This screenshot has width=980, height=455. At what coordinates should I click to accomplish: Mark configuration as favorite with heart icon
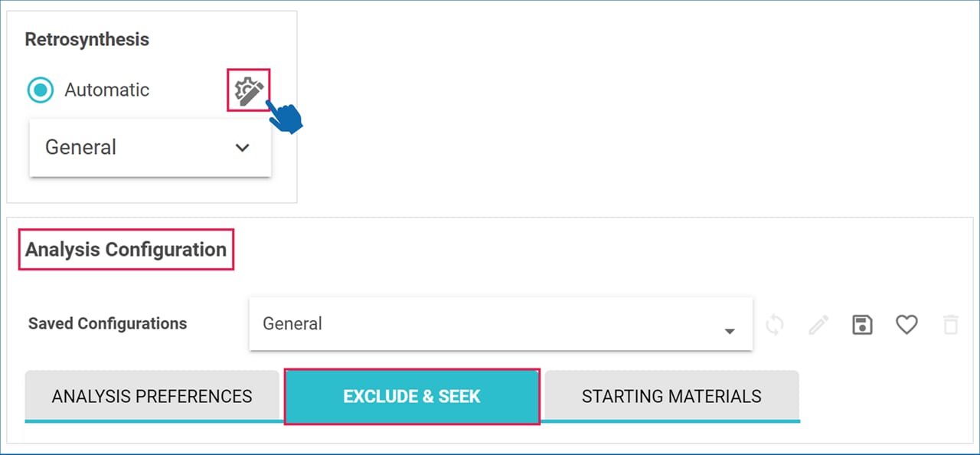point(906,325)
